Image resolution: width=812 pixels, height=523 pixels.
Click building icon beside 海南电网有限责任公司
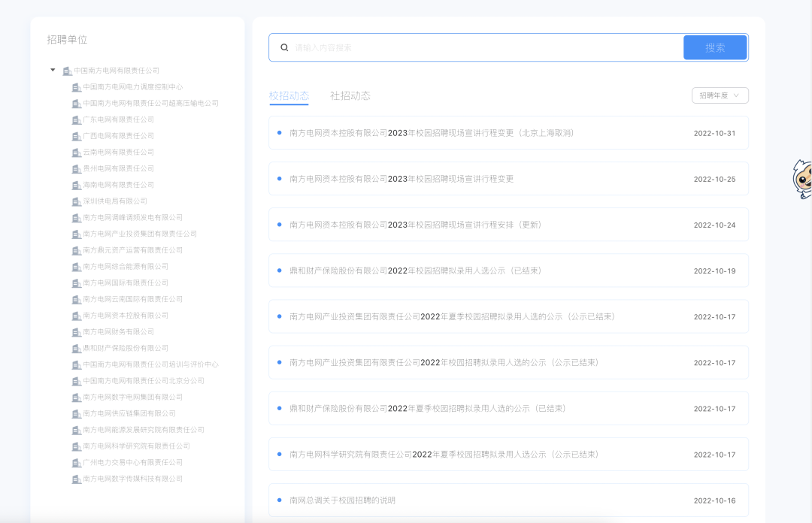(x=77, y=186)
